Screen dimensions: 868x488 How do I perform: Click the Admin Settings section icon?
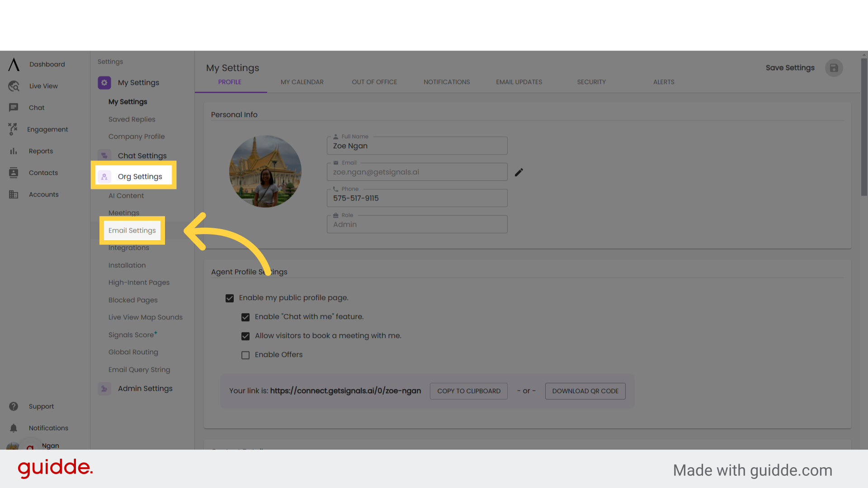click(x=104, y=389)
